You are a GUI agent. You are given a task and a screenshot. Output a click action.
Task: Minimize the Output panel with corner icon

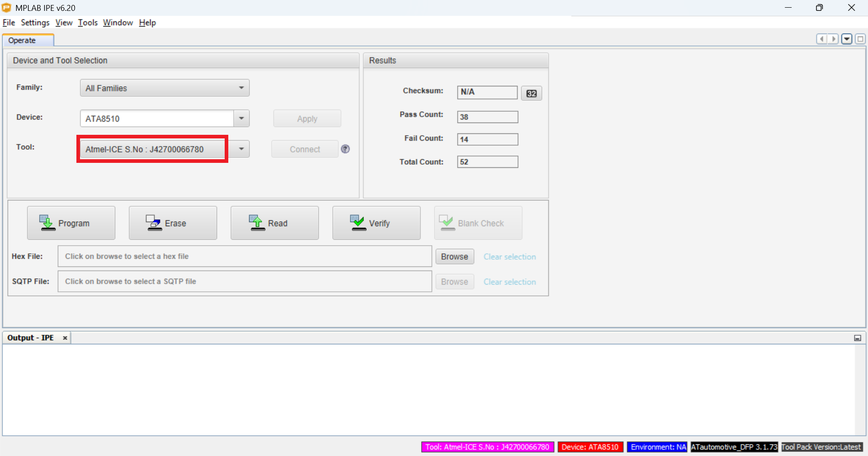pos(858,338)
